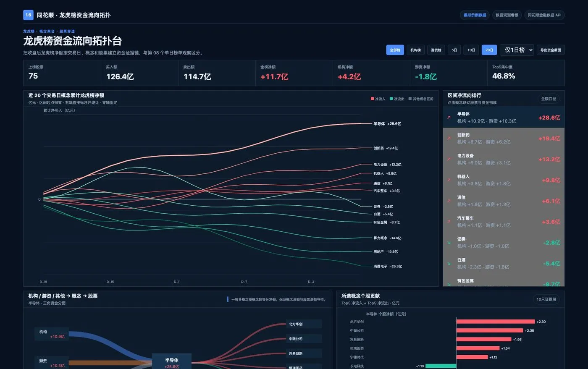The image size is (588, 369).
Task: Click the up-arrow icon beside 汽车整车
Action: (449, 222)
